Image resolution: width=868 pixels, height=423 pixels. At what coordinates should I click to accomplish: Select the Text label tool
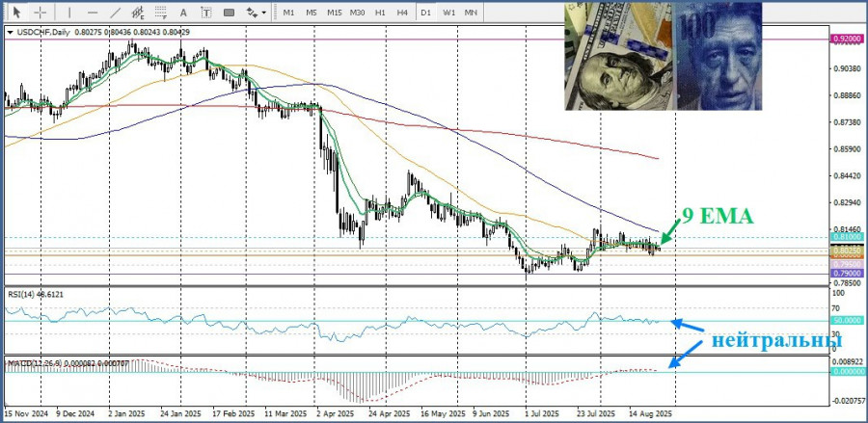pos(206,13)
